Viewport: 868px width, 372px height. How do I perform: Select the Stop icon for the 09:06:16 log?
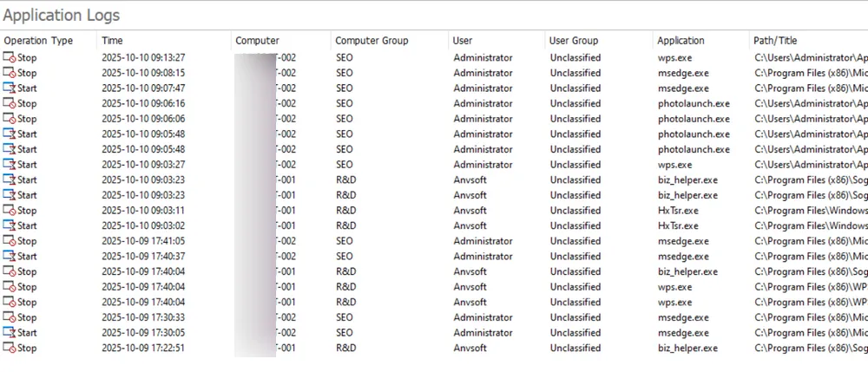click(10, 104)
